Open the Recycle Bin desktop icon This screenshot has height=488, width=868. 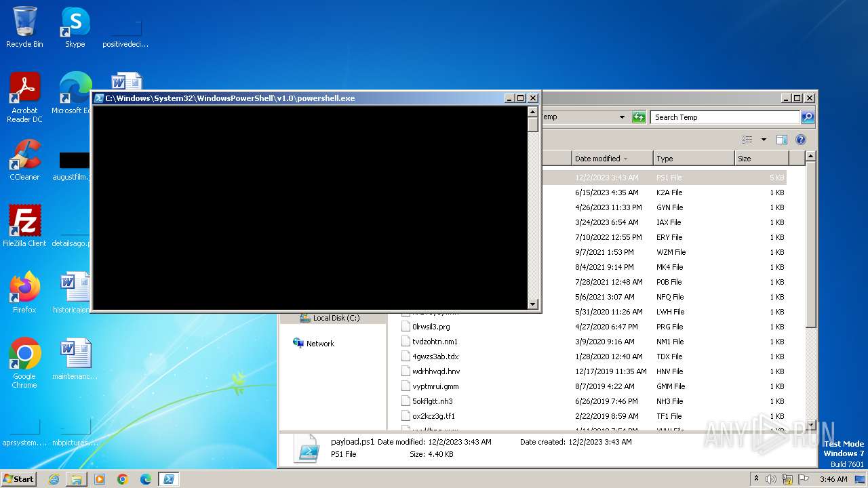tap(24, 27)
